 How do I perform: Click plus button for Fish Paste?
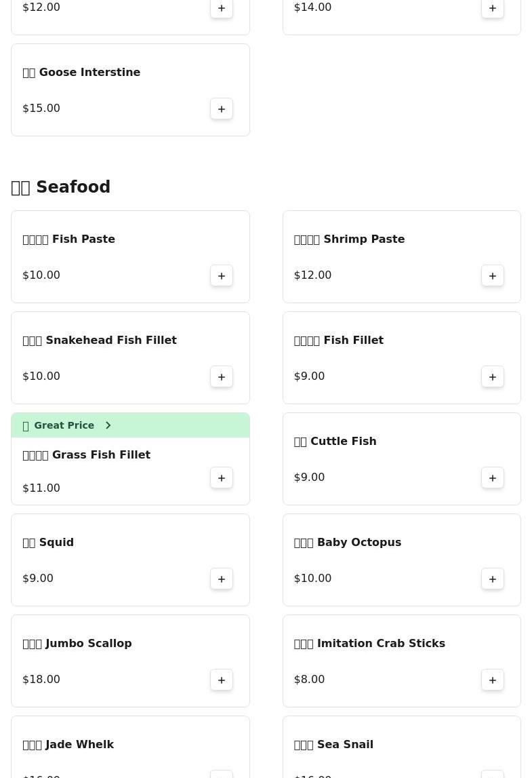(x=222, y=275)
